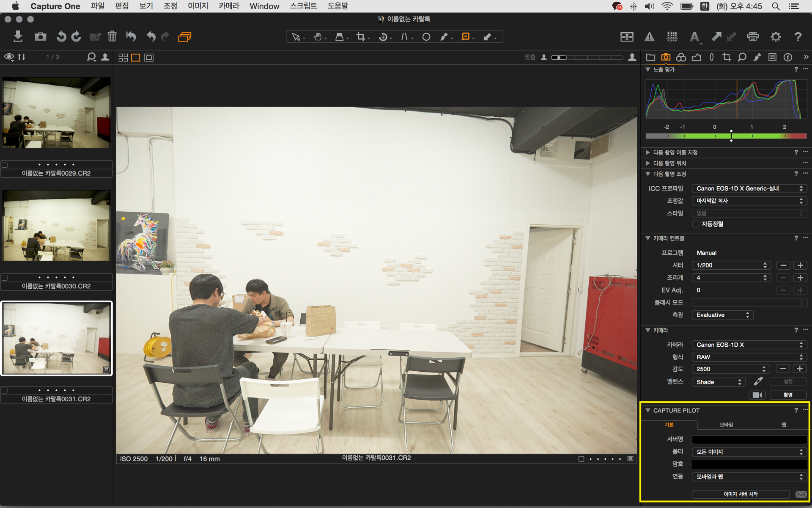Click the trash delete icon
This screenshot has width=812, height=508.
point(112,36)
